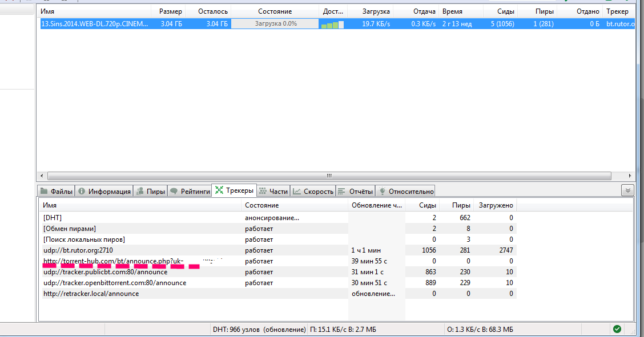Click the graph icon on the Скорость tab
This screenshot has height=337, width=644.
click(297, 192)
